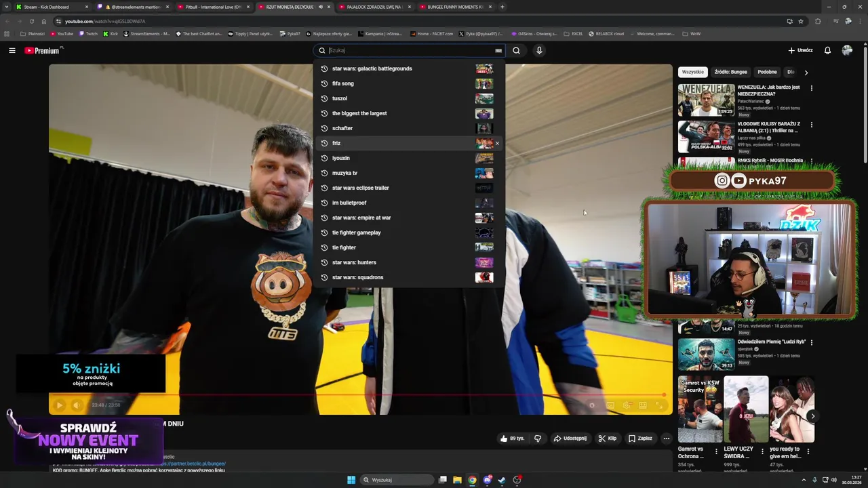Screen dimensions: 868x488
Task: Open 'FACEIT.com' bookmark
Action: 431,33
